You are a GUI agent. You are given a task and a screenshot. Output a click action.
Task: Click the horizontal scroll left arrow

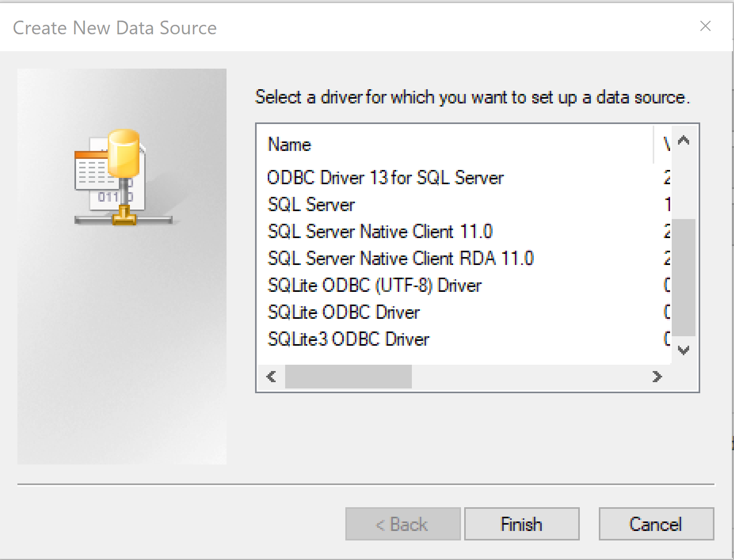click(x=270, y=376)
